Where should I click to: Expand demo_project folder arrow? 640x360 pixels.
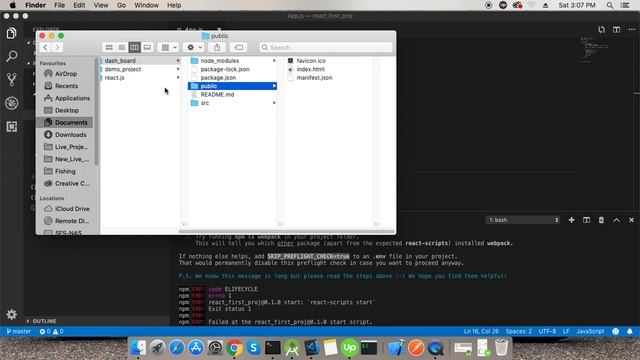tap(178, 69)
